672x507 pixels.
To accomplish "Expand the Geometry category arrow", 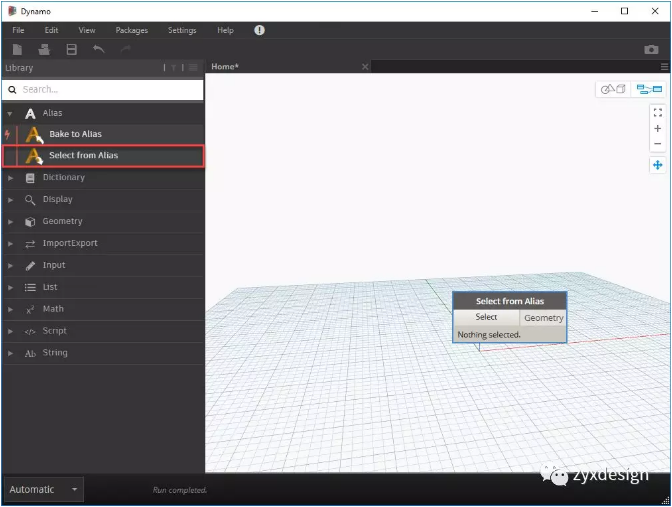I will 10,222.
